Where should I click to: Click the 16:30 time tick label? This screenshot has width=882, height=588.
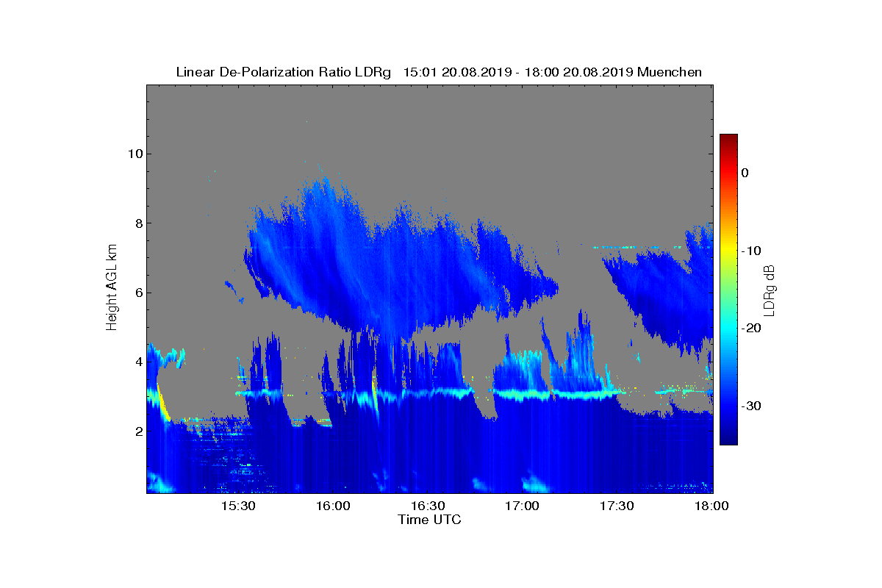pos(428,506)
